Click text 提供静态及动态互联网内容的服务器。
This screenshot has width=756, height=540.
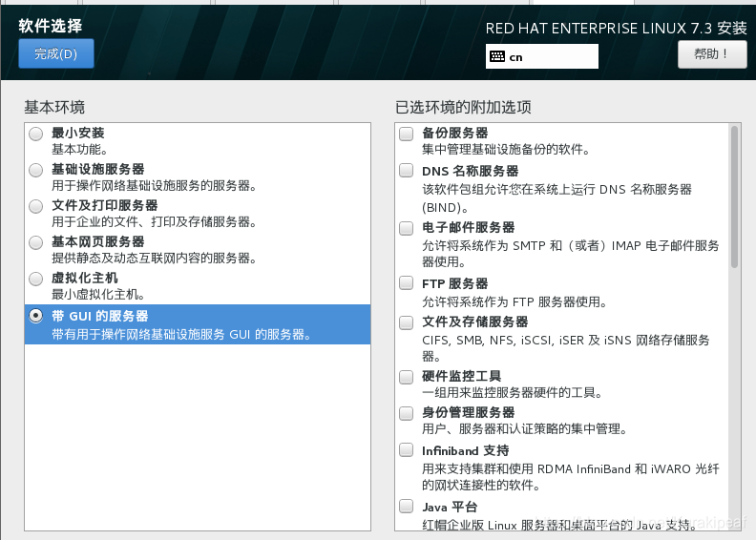pyautogui.click(x=155, y=259)
